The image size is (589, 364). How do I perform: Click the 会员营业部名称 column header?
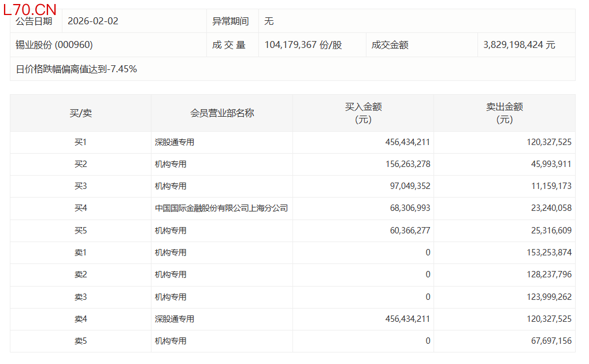(x=222, y=113)
